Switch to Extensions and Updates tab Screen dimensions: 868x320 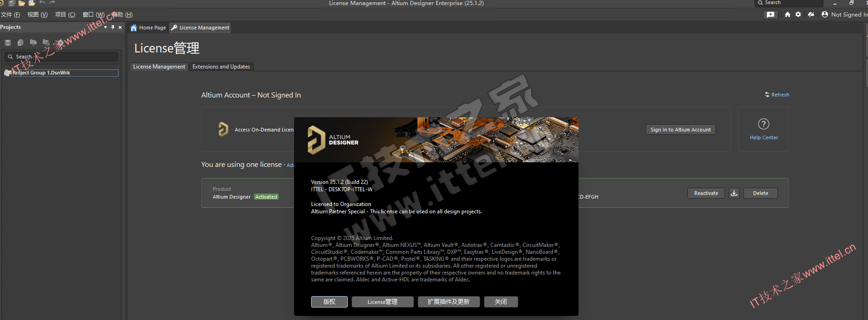coord(221,67)
